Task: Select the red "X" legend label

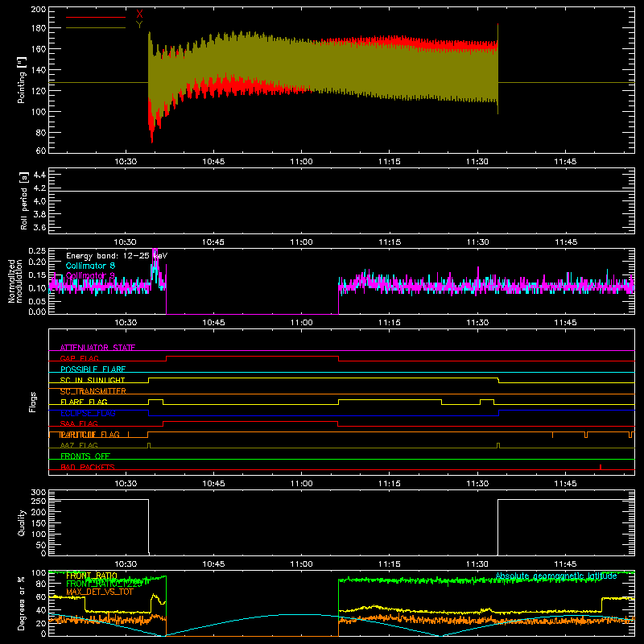Action: (x=139, y=14)
